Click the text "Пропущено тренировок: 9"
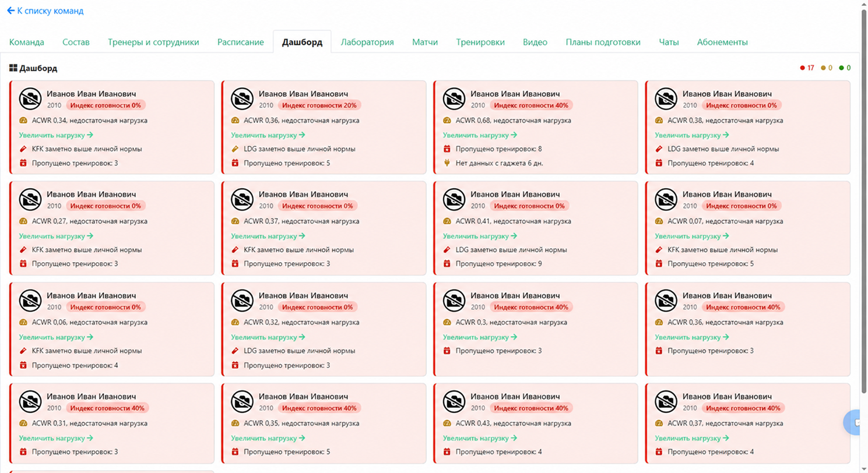The image size is (868, 473). click(499, 264)
